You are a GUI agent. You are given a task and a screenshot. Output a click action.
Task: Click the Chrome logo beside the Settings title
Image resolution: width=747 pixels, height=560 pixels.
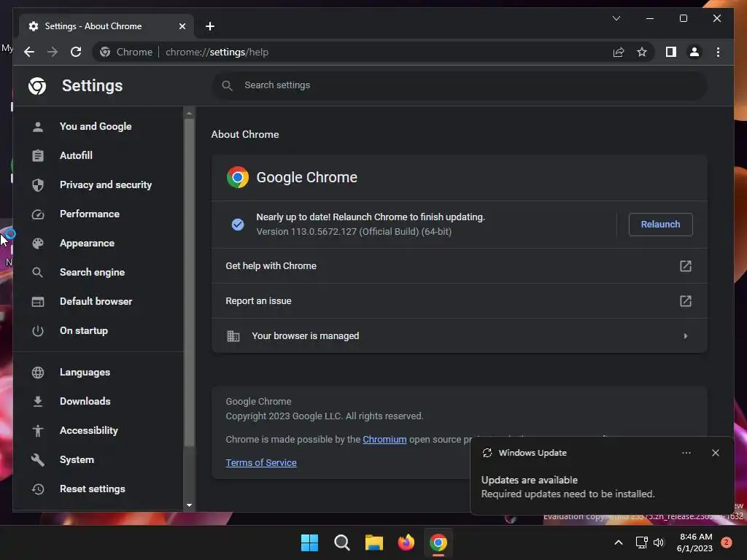pyautogui.click(x=37, y=86)
